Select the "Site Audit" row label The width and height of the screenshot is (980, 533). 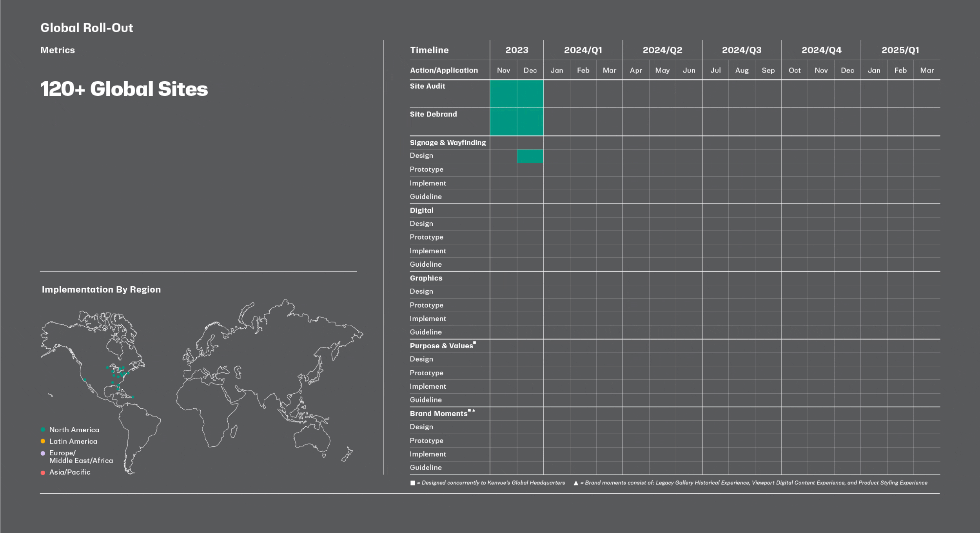pyautogui.click(x=427, y=86)
